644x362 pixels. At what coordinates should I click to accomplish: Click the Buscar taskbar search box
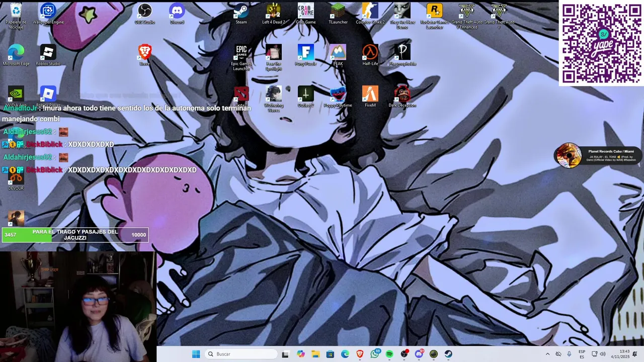[x=242, y=354]
